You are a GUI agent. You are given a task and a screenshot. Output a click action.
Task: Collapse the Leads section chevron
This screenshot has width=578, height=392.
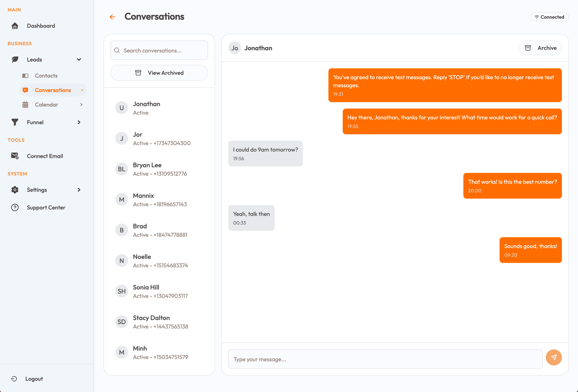coord(79,60)
